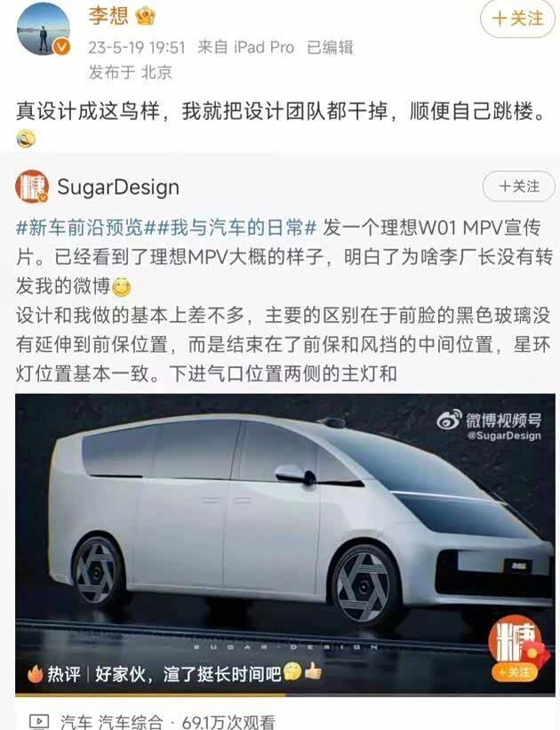
Task: Open the hot comment 好家伙 text
Action: coord(188,673)
